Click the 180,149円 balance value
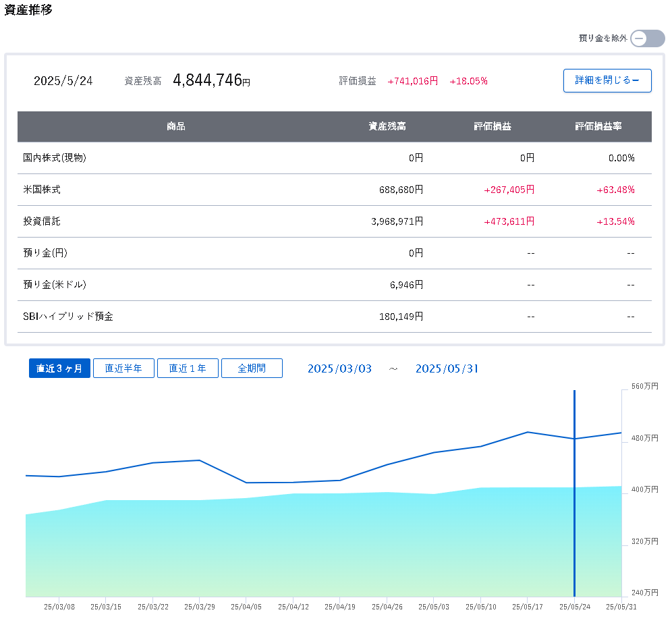The width and height of the screenshot is (672, 627). pos(401,317)
